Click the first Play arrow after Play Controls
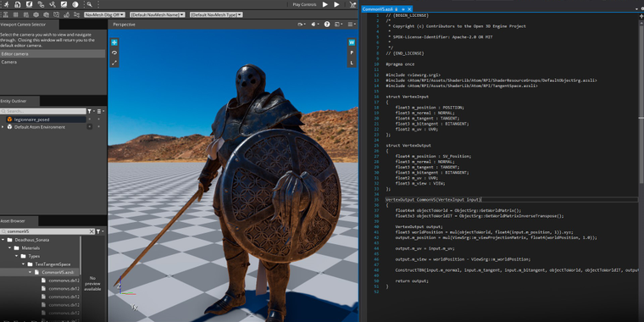 pos(325,4)
